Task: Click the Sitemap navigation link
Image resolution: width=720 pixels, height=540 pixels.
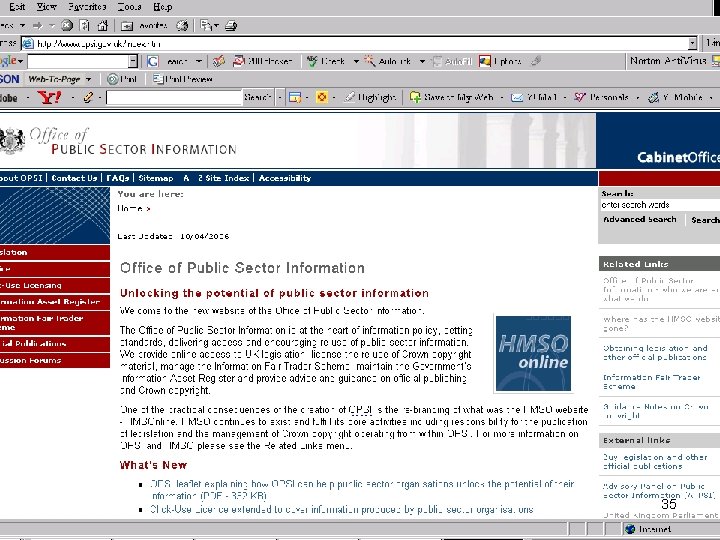Action: pyautogui.click(x=156, y=178)
